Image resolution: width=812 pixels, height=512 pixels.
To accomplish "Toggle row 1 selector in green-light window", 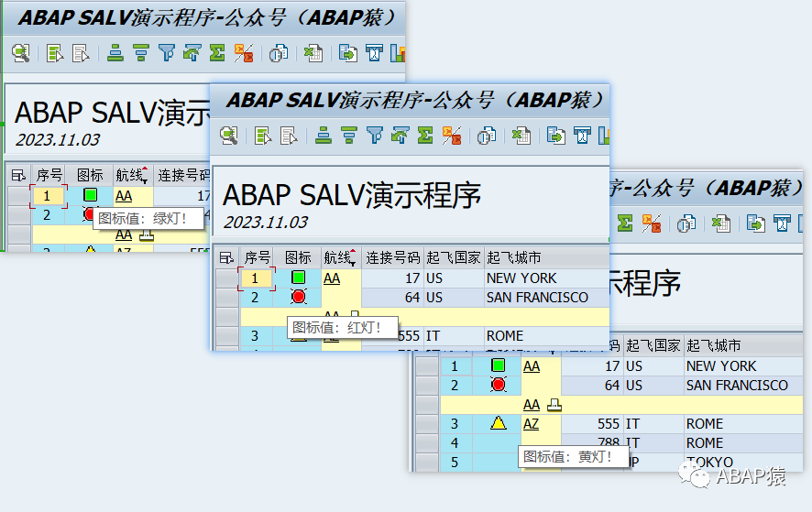I will [18, 196].
